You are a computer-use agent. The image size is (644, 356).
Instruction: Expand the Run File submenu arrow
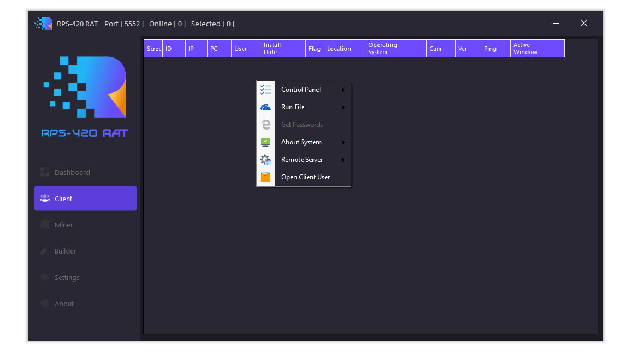pos(344,107)
